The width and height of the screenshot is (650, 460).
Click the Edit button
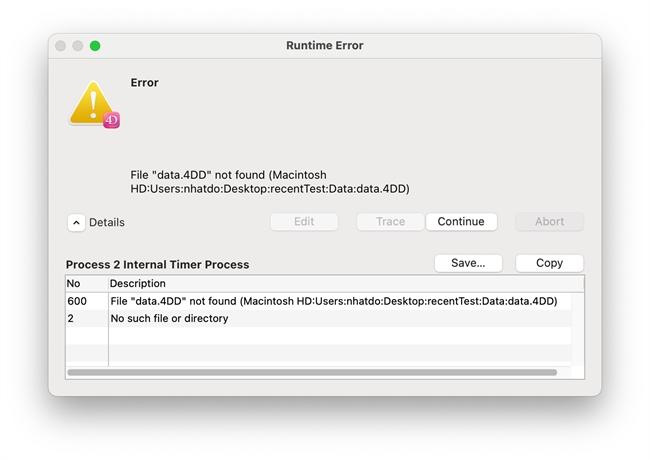(304, 222)
